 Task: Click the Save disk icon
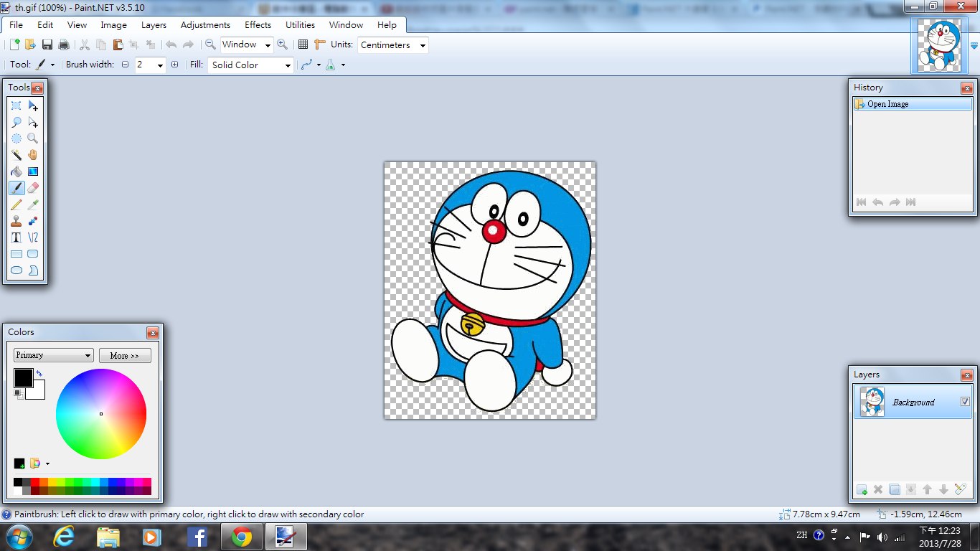[x=47, y=44]
